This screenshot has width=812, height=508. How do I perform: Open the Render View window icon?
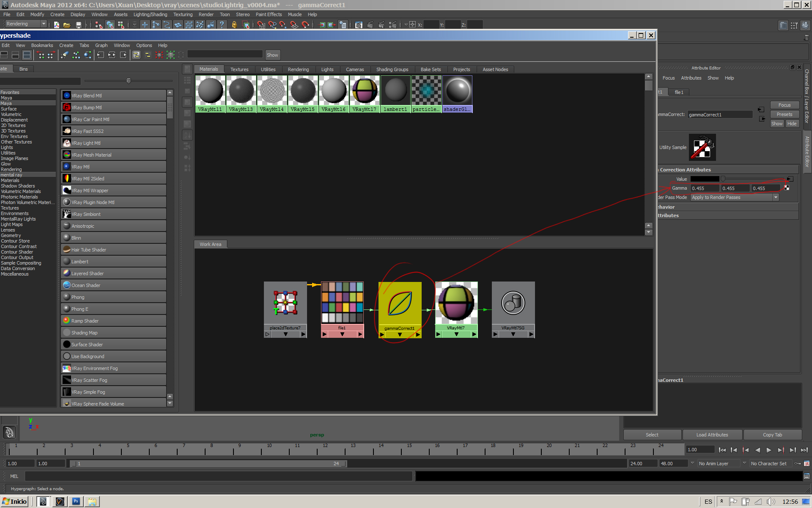pos(359,25)
